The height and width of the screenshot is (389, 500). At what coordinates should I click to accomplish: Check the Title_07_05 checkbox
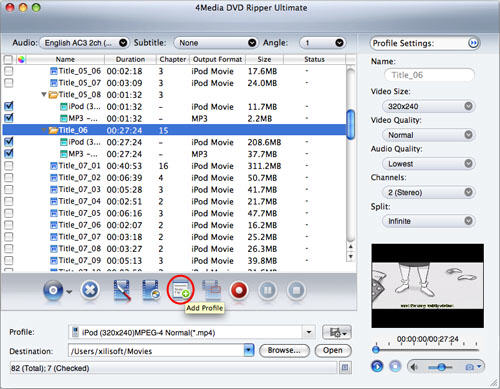click(x=9, y=213)
